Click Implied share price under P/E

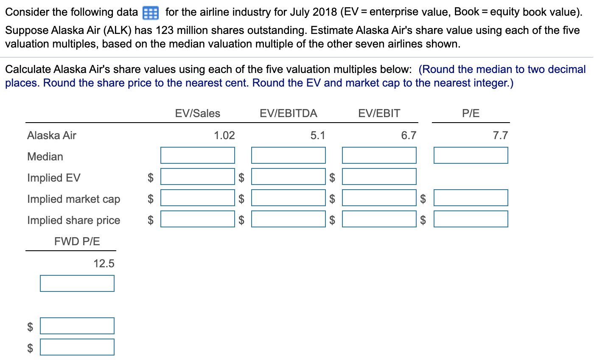471,219
